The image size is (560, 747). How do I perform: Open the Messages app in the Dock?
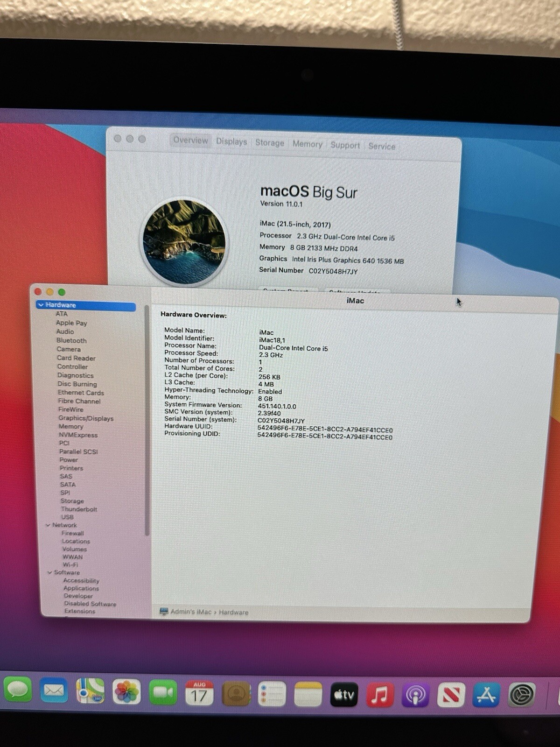click(18, 690)
